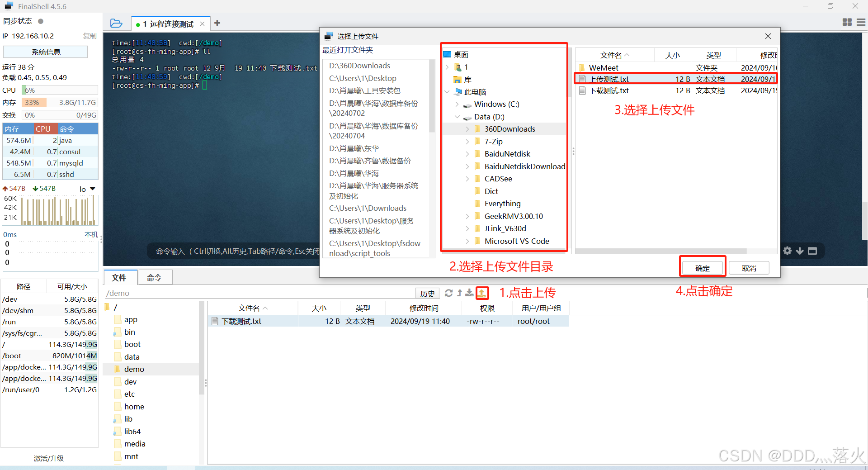The height and width of the screenshot is (470, 868).
Task: Select 上传测试.txt in the file dialog
Action: tap(609, 78)
